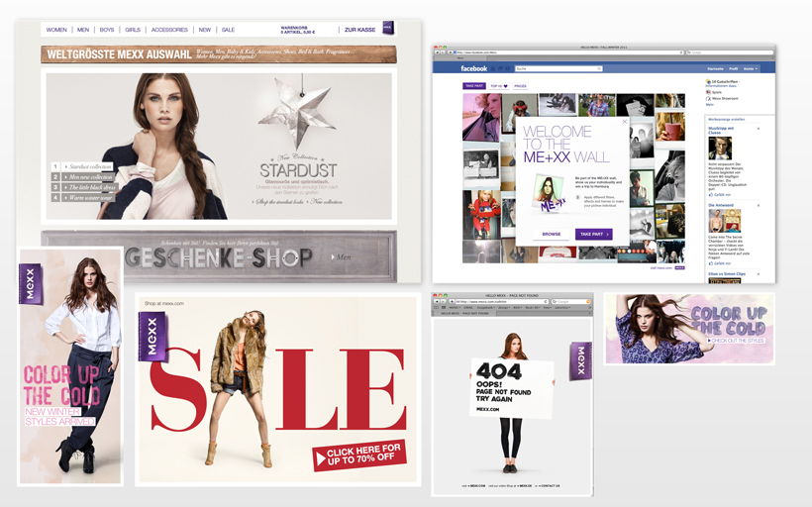Dismiss the Die Antwoord ad
This screenshot has height=507, width=812.
click(759, 206)
